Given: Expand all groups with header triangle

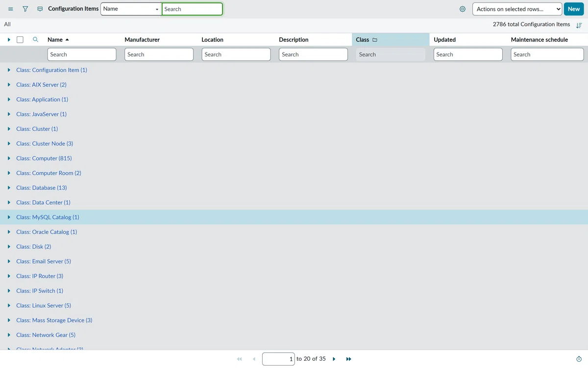Looking at the screenshot, I should (9, 40).
